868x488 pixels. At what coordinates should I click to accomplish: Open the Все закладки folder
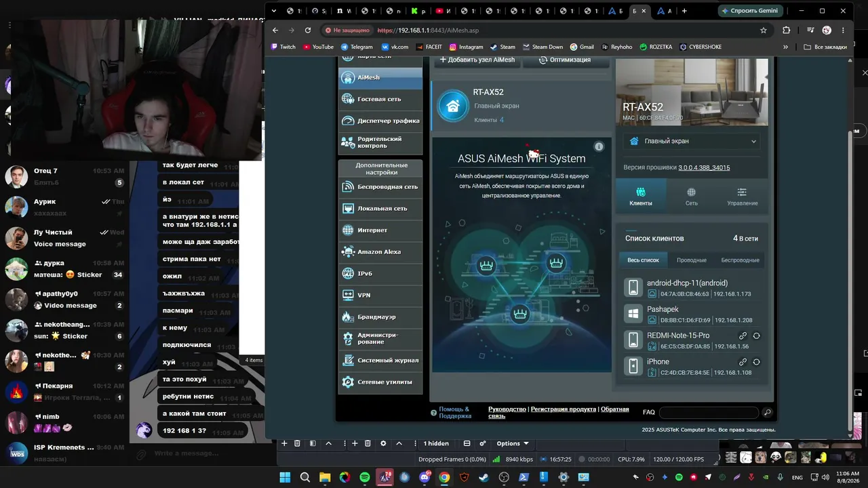(825, 47)
